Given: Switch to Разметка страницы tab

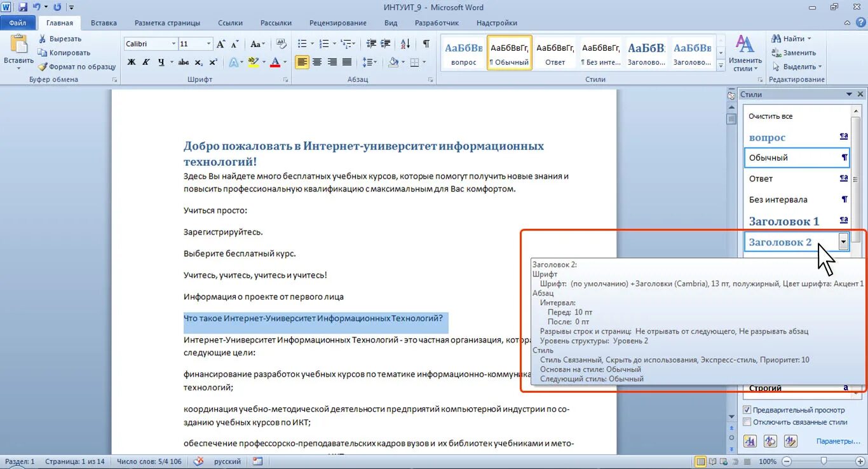Looking at the screenshot, I should click(x=167, y=23).
